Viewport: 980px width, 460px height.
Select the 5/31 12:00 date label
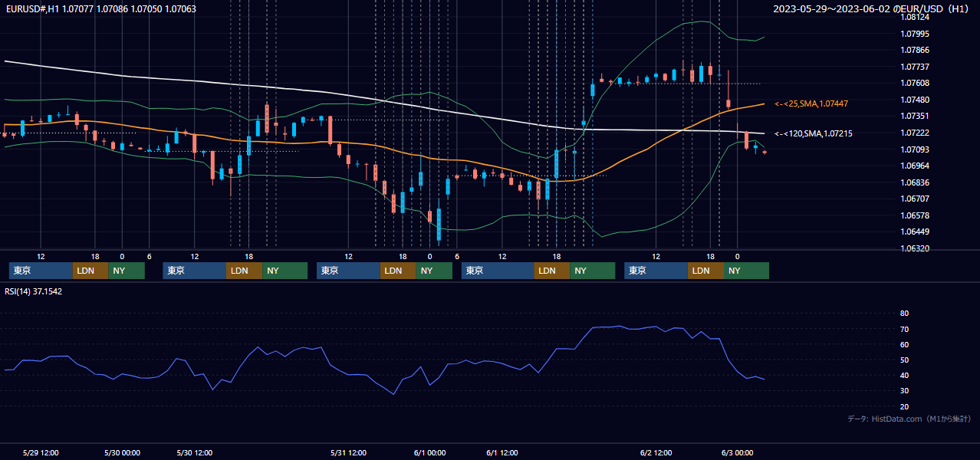click(348, 452)
